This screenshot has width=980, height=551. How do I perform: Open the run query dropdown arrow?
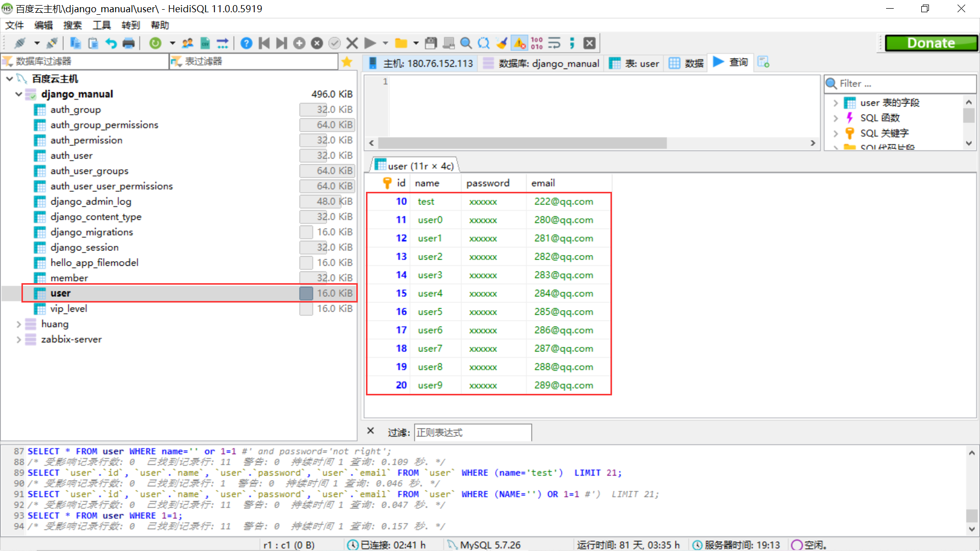click(385, 43)
